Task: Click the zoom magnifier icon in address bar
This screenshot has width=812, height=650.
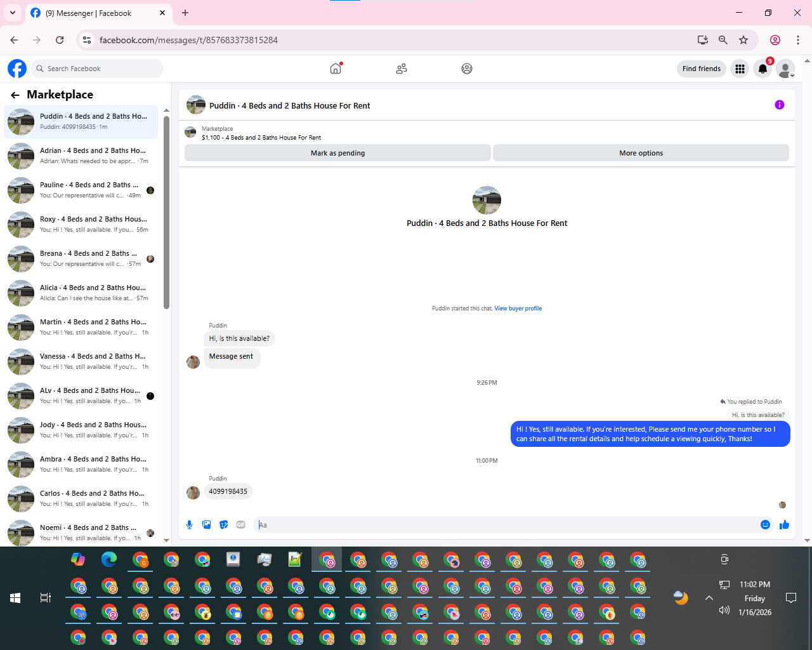Action: [x=723, y=40]
